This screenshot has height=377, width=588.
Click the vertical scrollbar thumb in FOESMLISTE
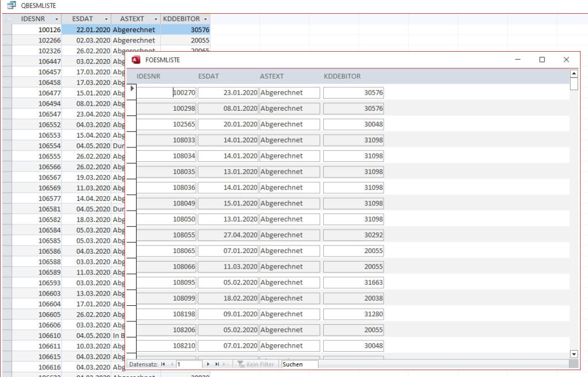pyautogui.click(x=574, y=84)
